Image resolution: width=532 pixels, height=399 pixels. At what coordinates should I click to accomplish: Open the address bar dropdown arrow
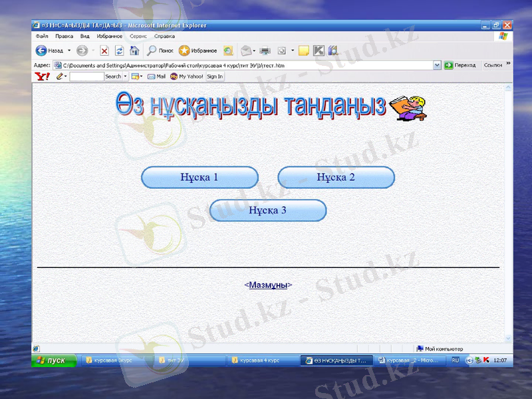coord(436,65)
